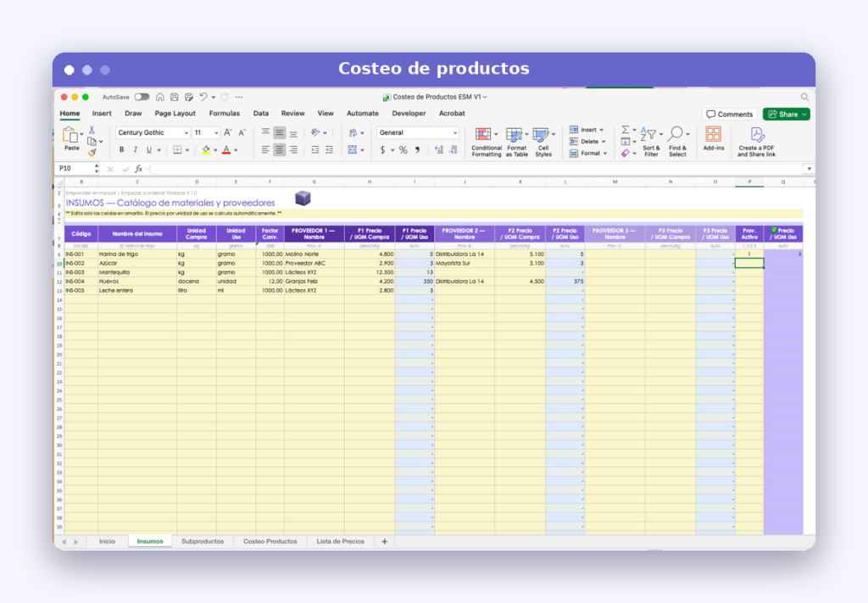Click the yellow fill color swatch
The width and height of the screenshot is (868, 603).
tap(206, 150)
